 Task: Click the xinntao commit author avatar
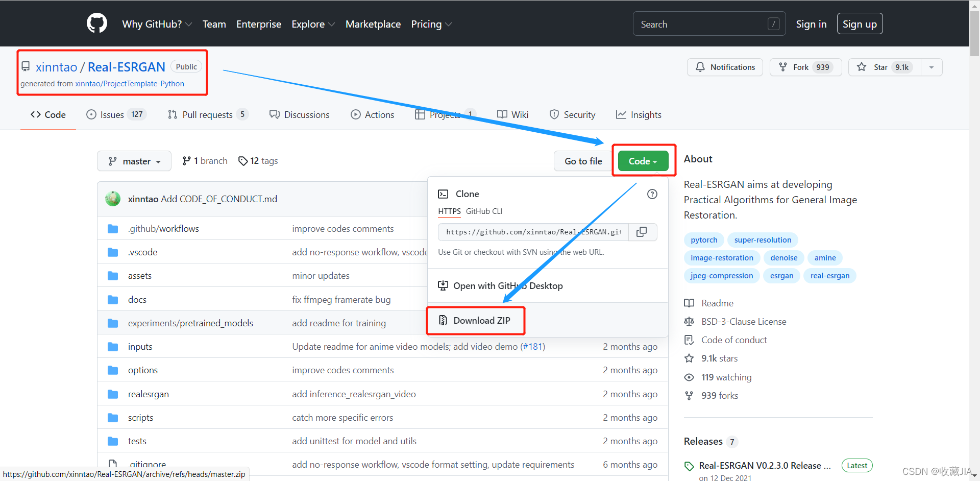113,199
